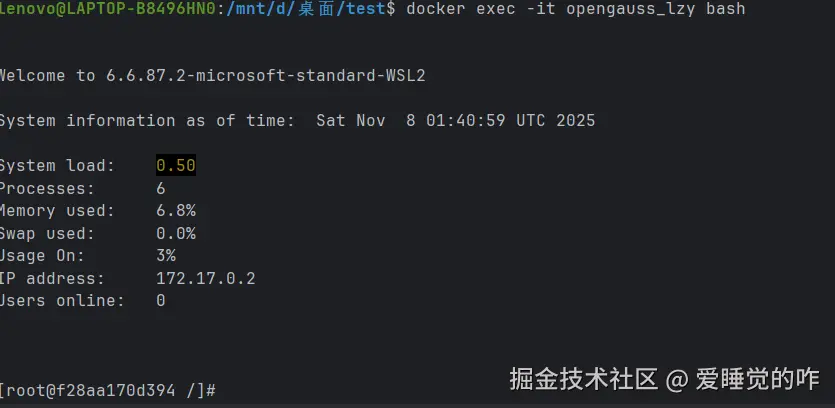The width and height of the screenshot is (835, 408).
Task: Click the Usage On 3% value
Action: [166, 255]
